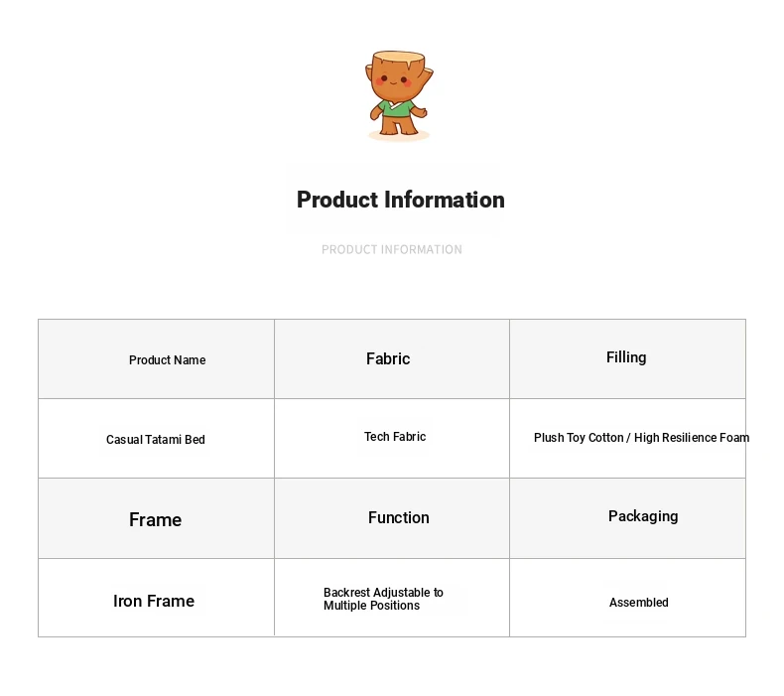Click the mascot's smiling face
784x696 pixels.
click(394, 80)
